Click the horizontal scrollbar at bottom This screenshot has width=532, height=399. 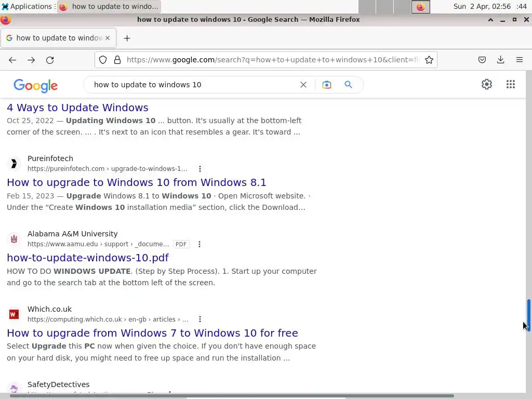(x=232, y=396)
